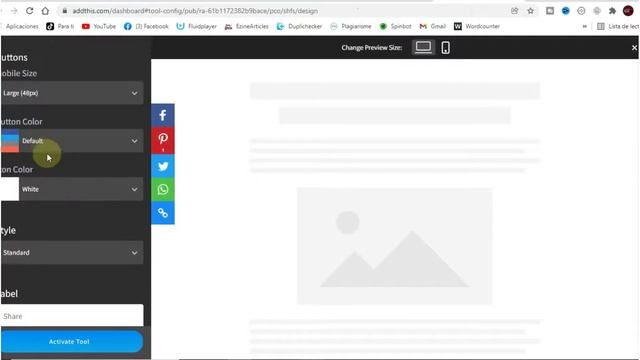Go forward in browser history
640x360 pixels.
pos(14,11)
